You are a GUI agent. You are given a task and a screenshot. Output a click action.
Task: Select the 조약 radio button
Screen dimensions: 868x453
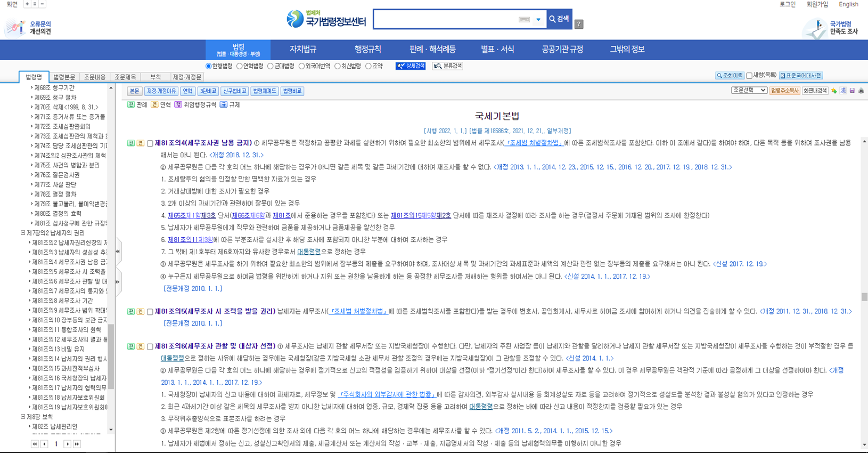point(368,66)
